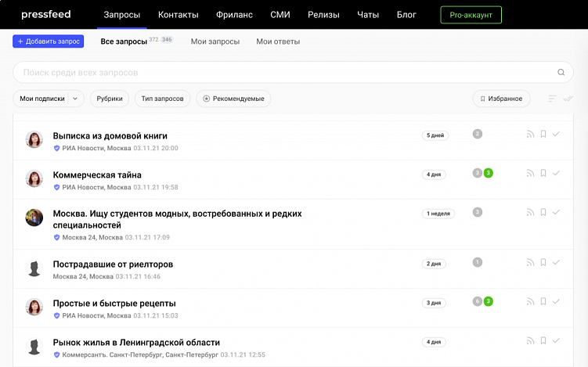Toggle the 'Рекомендуемые' filter
Viewport: 588px width, 367px height.
click(x=233, y=99)
